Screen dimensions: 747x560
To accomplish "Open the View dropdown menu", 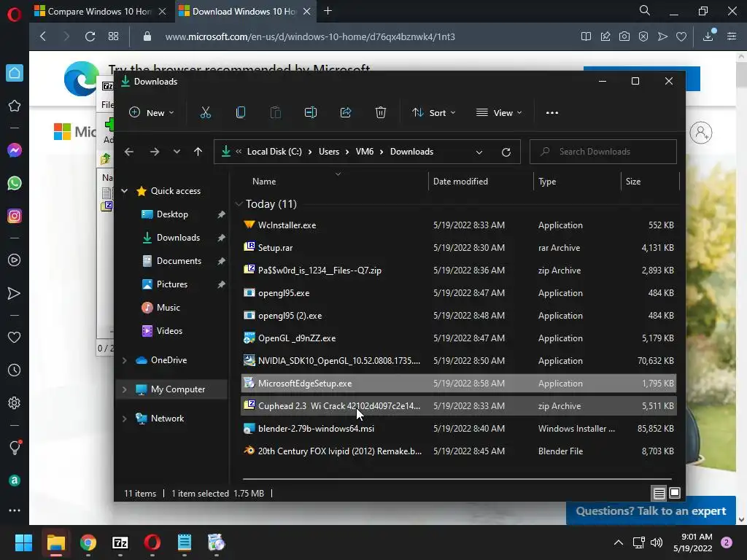I will tap(499, 113).
